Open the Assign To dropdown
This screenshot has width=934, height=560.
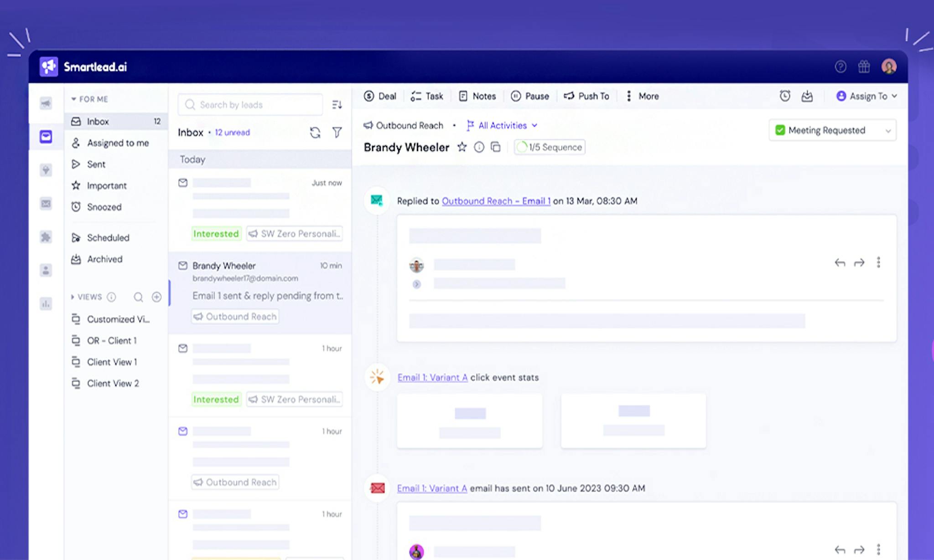tap(867, 96)
